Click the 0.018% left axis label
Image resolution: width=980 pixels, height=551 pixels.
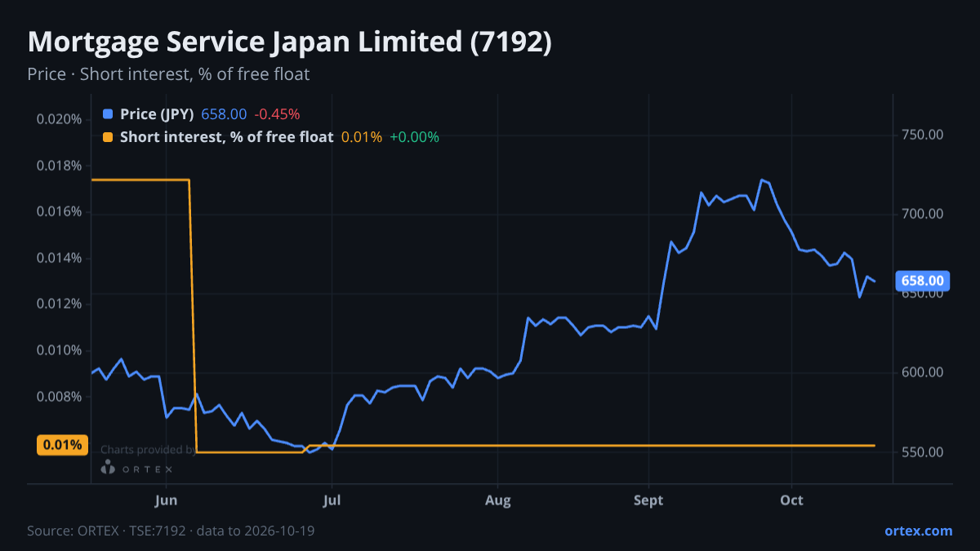tap(59, 166)
